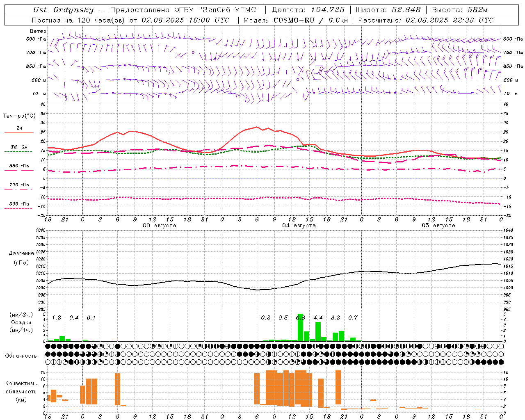Click the station name "Ust-Ordynsky" in the header
Viewport: 525px width, 420px height.
(64, 10)
